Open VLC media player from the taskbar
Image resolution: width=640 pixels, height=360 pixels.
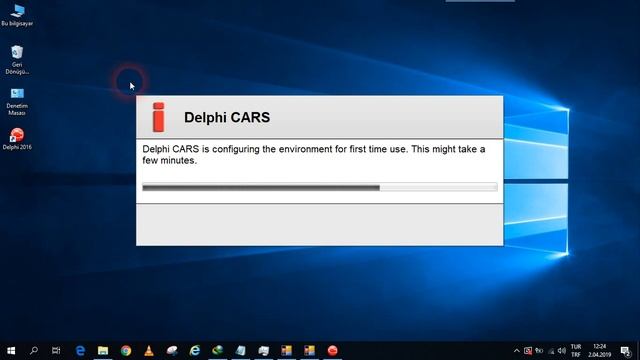149,351
